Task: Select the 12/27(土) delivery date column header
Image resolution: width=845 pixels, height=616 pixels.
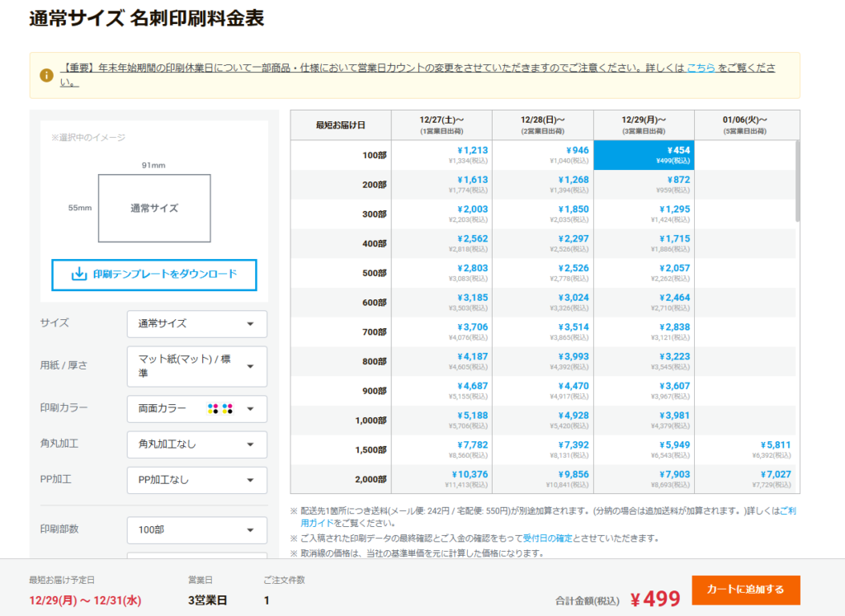Action: 441,125
